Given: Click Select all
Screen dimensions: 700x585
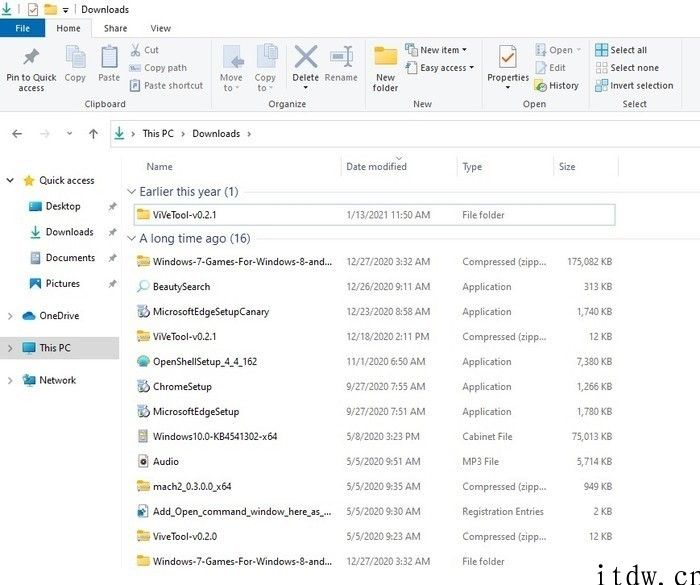Looking at the screenshot, I should [x=621, y=50].
